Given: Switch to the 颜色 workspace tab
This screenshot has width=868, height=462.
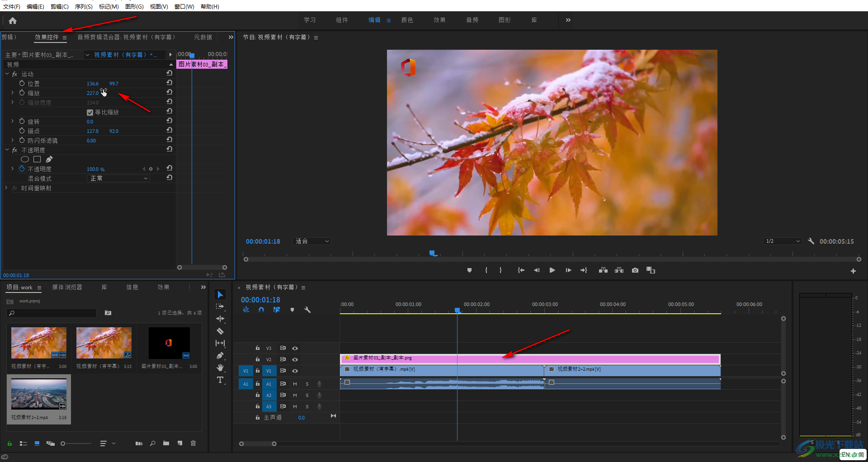Looking at the screenshot, I should coord(407,20).
